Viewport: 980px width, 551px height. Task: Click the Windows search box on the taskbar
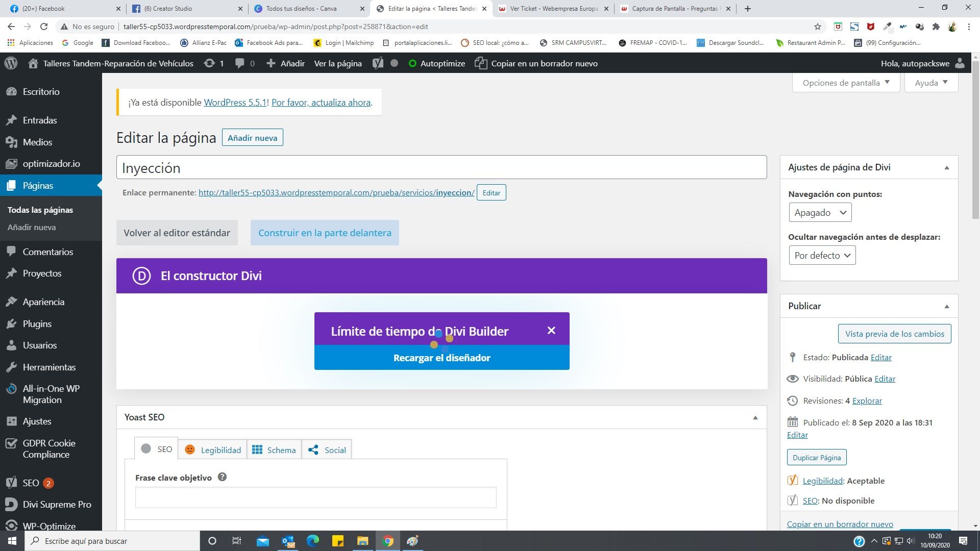(112, 541)
